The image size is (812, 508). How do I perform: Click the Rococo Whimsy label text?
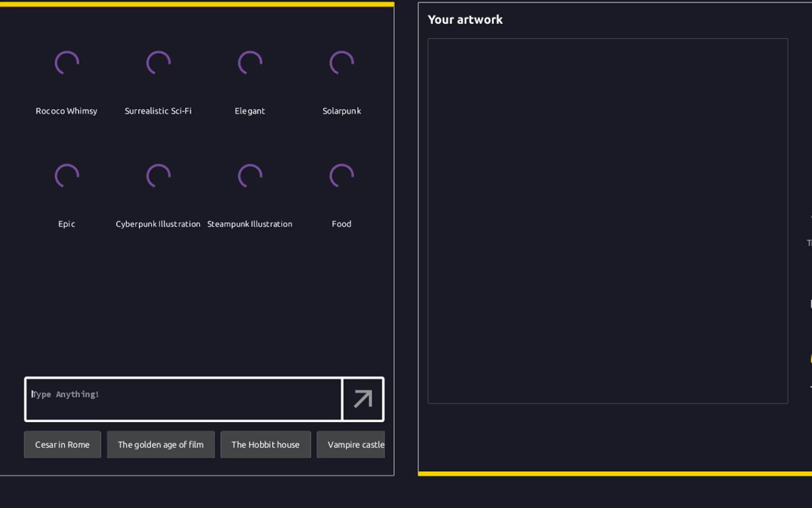pos(66,111)
